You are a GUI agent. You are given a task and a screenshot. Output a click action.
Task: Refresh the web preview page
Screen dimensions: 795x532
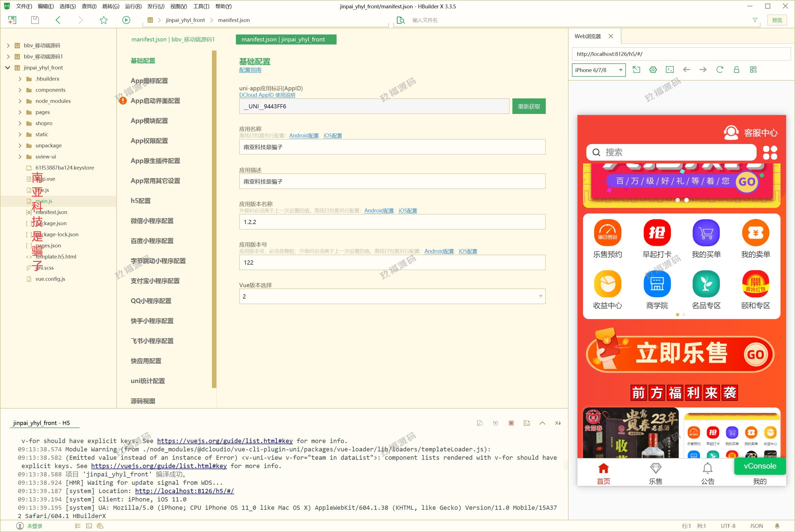[720, 69]
